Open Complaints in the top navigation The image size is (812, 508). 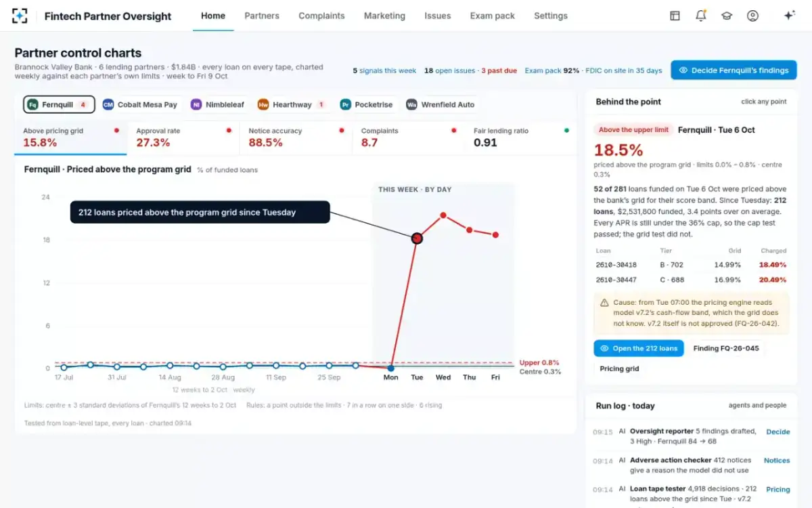click(321, 16)
